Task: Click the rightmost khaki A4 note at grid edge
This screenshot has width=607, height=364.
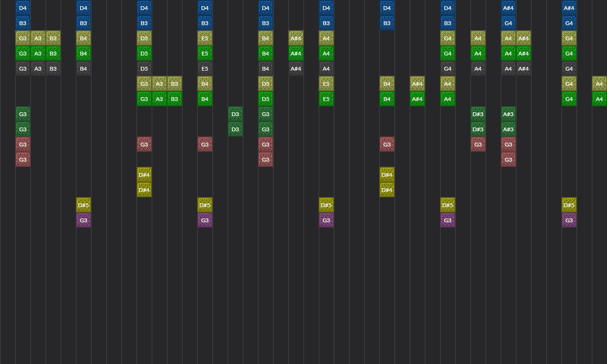Action: pyautogui.click(x=599, y=84)
